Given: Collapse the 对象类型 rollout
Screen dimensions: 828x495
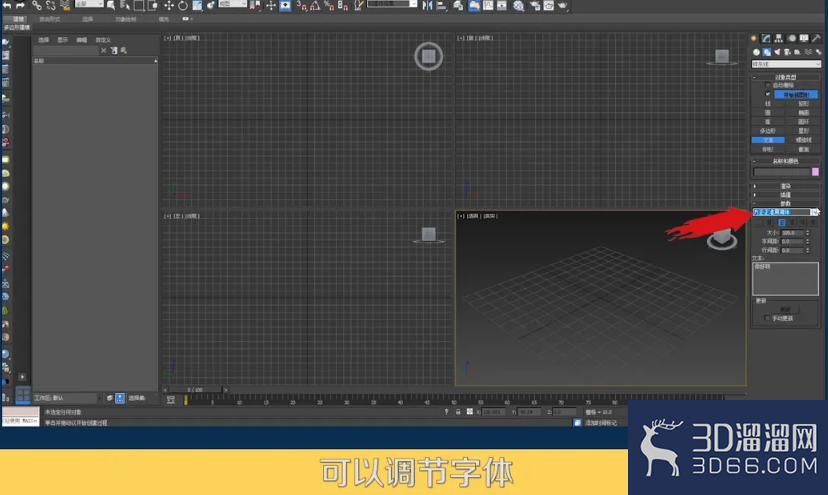Looking at the screenshot, I should point(785,77).
